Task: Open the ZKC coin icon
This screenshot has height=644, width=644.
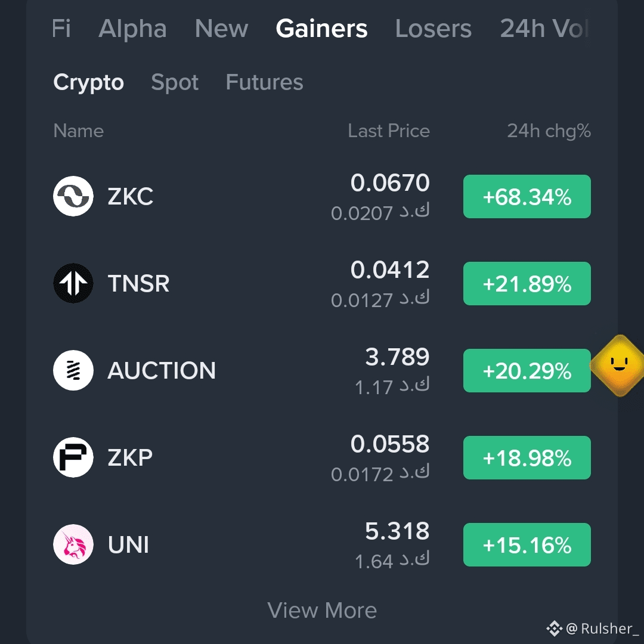Action: pos(73,196)
